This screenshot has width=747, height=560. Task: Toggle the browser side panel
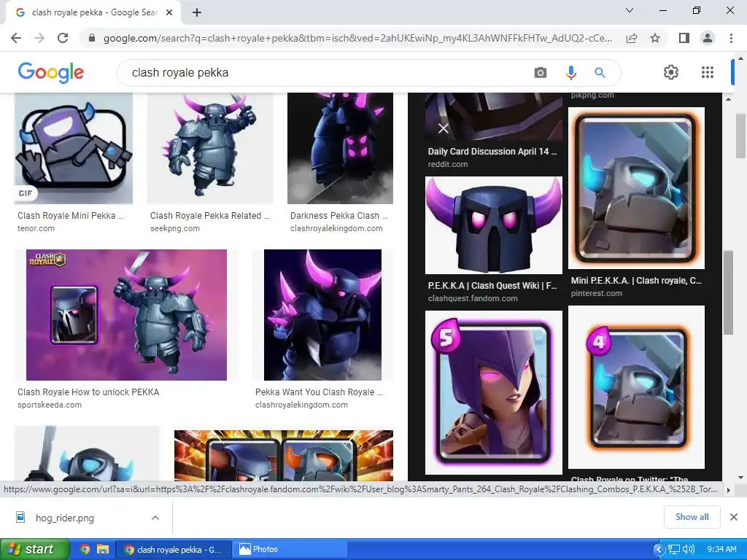(684, 38)
